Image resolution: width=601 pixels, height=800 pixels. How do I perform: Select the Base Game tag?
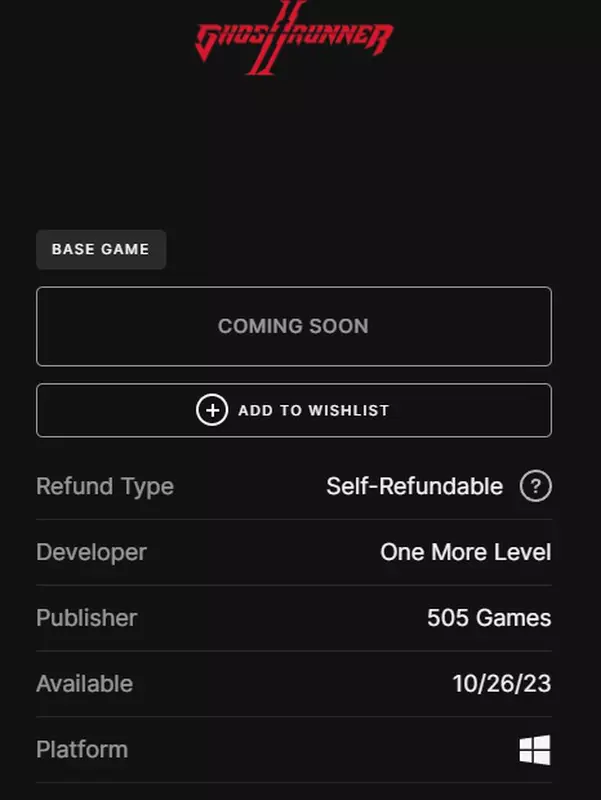coord(101,249)
